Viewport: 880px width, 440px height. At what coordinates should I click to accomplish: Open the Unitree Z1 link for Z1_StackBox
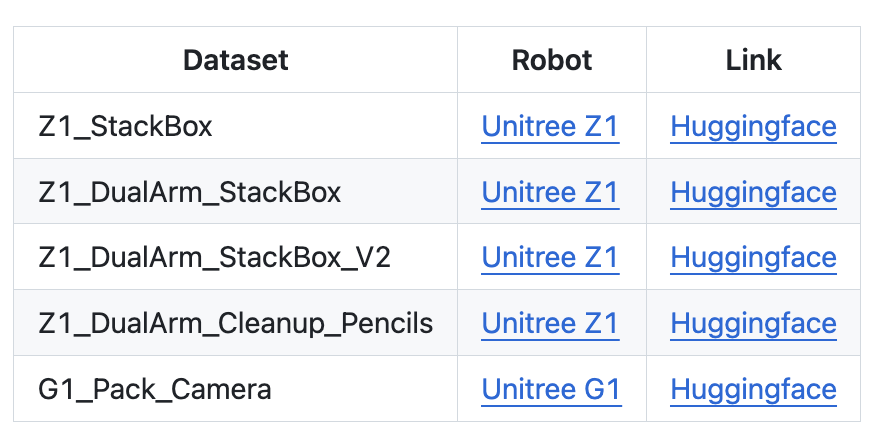(550, 127)
